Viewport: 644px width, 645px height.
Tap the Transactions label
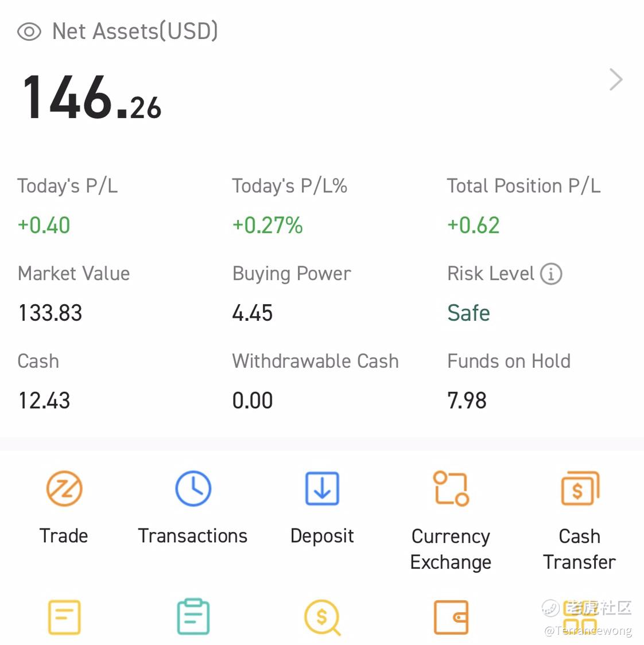click(193, 535)
